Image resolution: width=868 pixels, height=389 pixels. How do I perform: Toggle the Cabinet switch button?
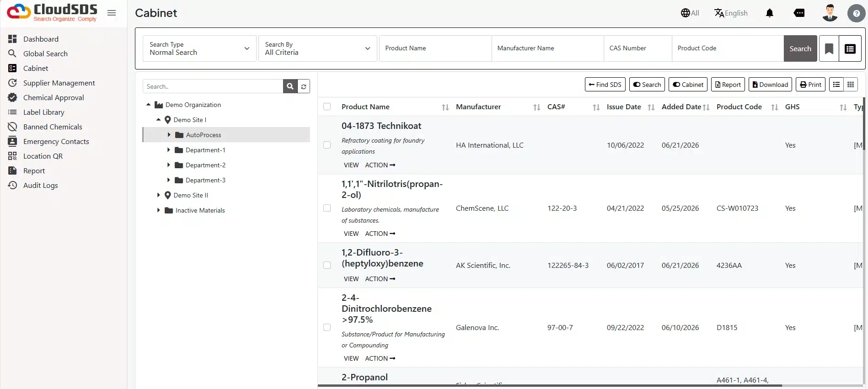coord(688,85)
